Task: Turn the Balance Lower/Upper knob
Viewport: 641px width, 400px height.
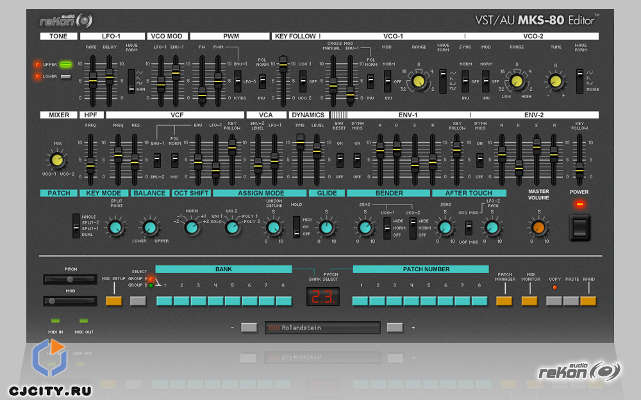Action: point(150,227)
